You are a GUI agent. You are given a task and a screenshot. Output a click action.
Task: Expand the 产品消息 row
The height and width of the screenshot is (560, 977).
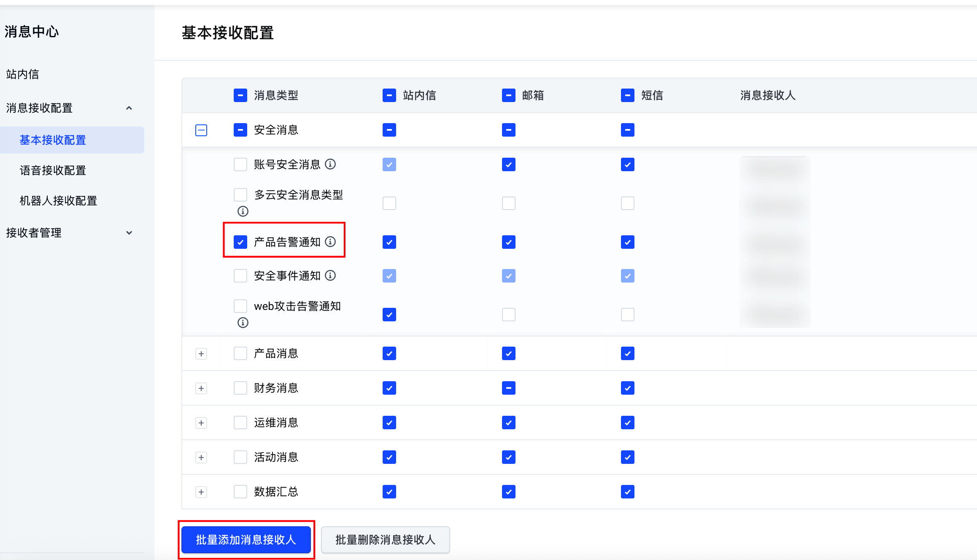[201, 354]
